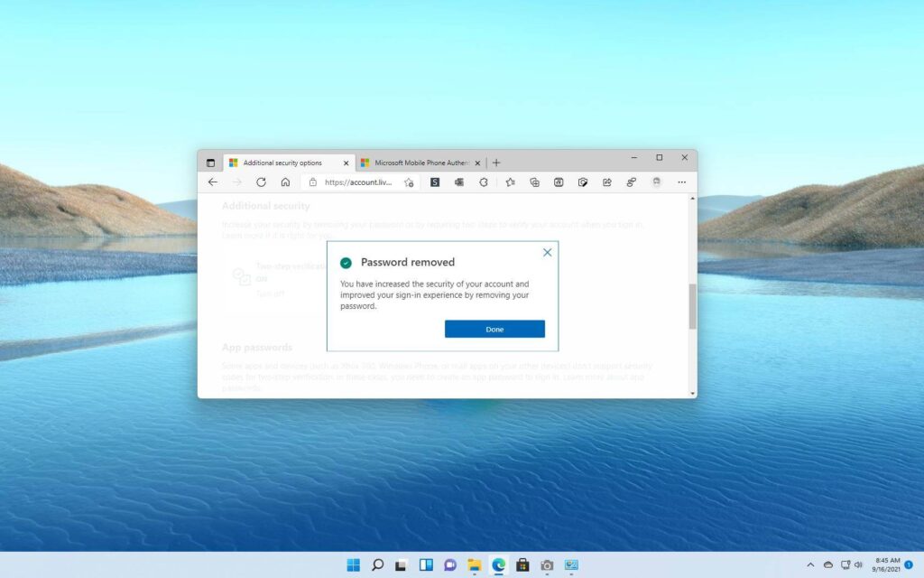Click the Done button in the dialog
Screen dimensions: 924x578
click(x=494, y=329)
